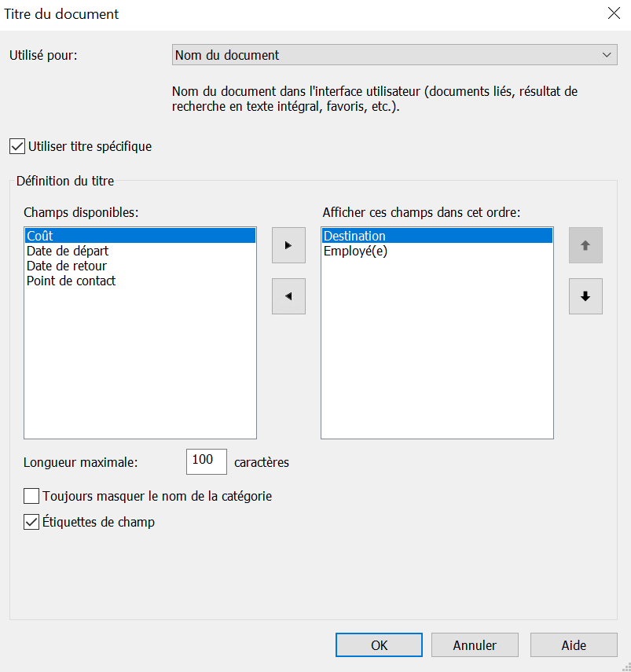Image resolution: width=631 pixels, height=672 pixels.
Task: Click left arrow to remove selected field
Action: [x=288, y=296]
